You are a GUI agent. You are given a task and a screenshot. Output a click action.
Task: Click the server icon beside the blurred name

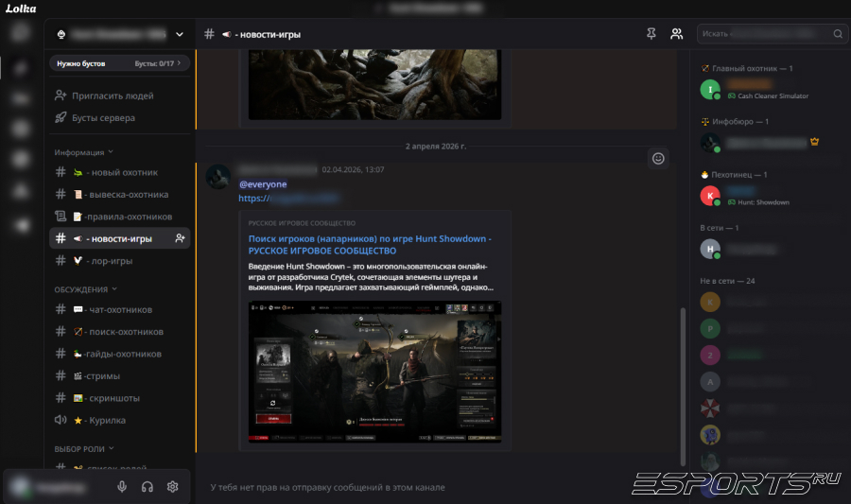[x=61, y=34]
